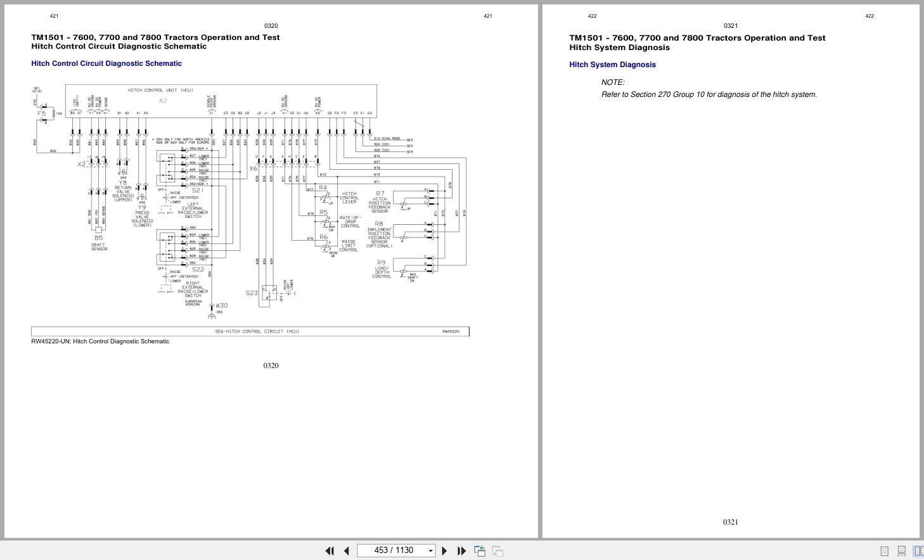Switch to single page view
The image size is (924, 560).
884,551
